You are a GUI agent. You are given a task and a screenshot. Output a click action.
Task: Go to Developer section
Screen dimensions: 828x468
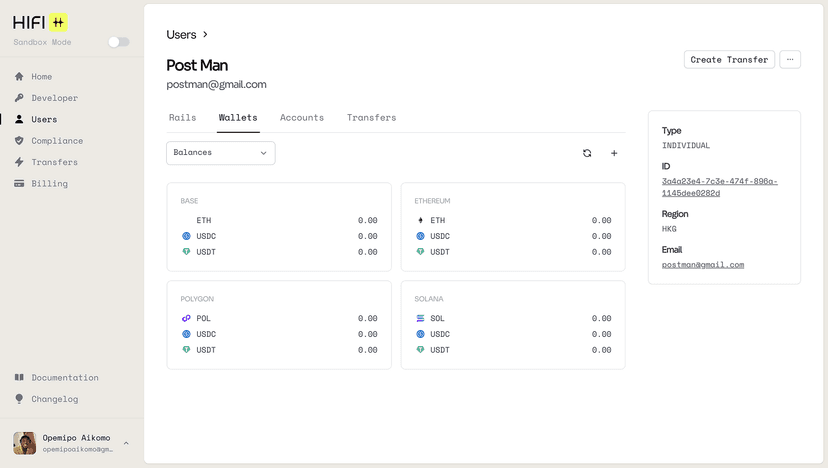pyautogui.click(x=54, y=98)
